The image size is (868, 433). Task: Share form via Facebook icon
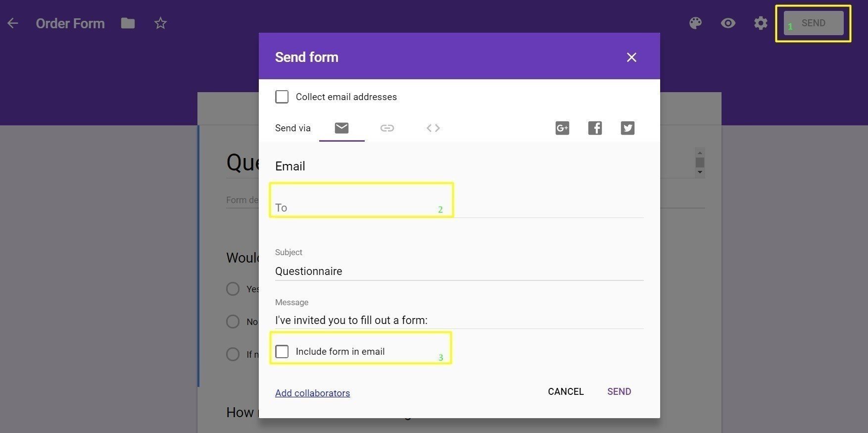coord(595,128)
